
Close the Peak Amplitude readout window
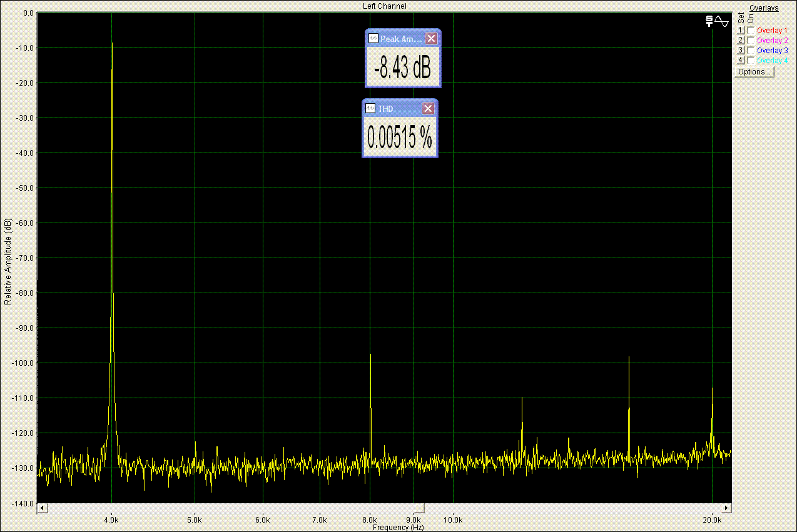431,39
